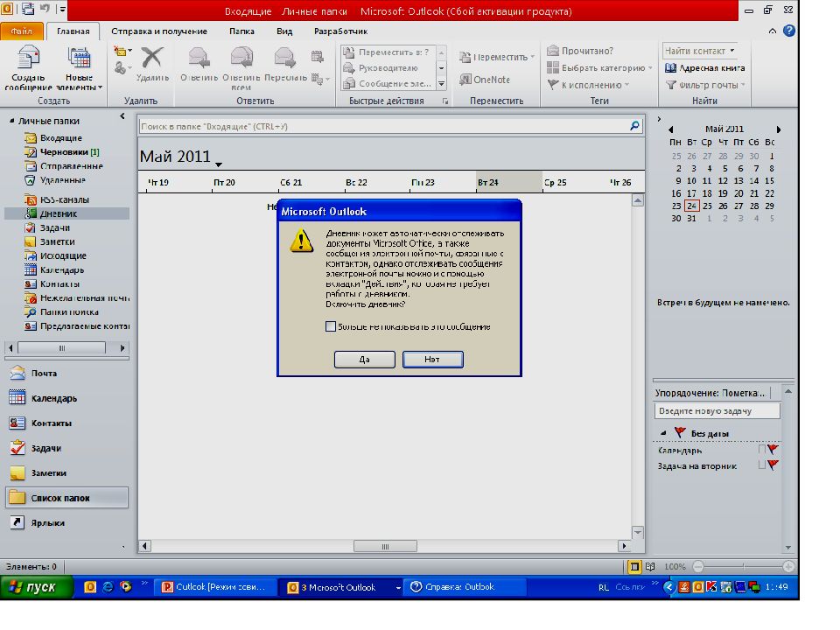
Task: Open the Папки поиска search folders
Action: point(62,311)
